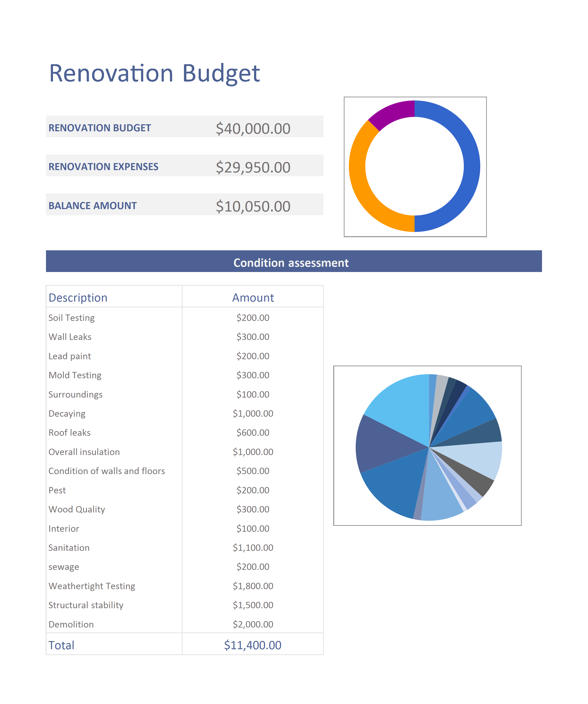Select the $200.00 Lead paint amount
Image resolution: width=588 pixels, height=704 pixels.
(x=253, y=356)
